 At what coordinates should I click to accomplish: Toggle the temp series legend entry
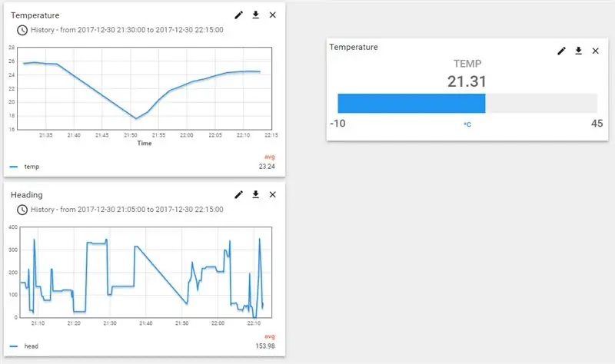[25, 167]
